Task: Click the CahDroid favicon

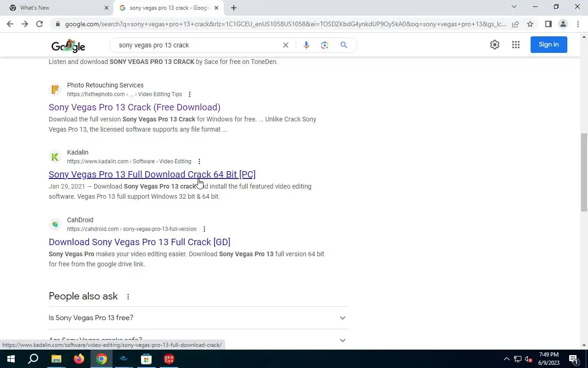Action: pyautogui.click(x=55, y=224)
